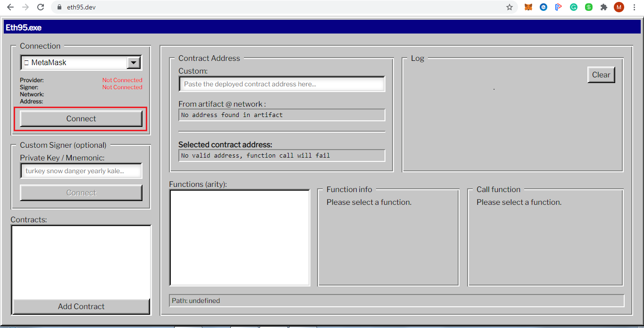Click the Eth95.exe title bar text
This screenshot has width=644, height=328.
pos(24,27)
